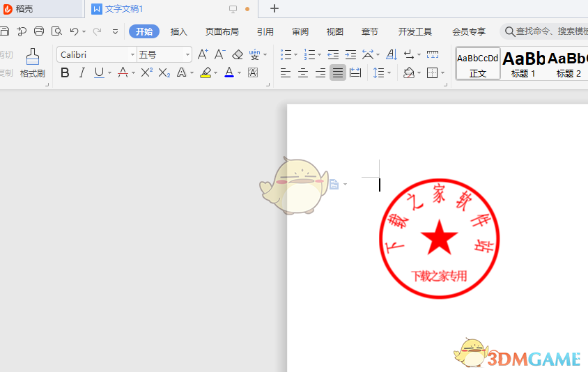Expand quick access toolbar customize arrow
The image size is (588, 372).
click(115, 32)
